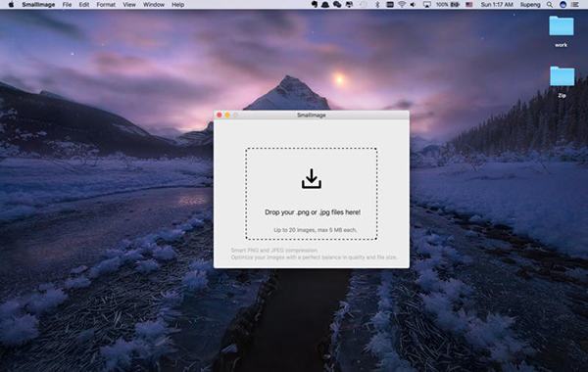The height and width of the screenshot is (372, 588).
Task: Open Spotlight search magnifier
Action: [x=550, y=5]
